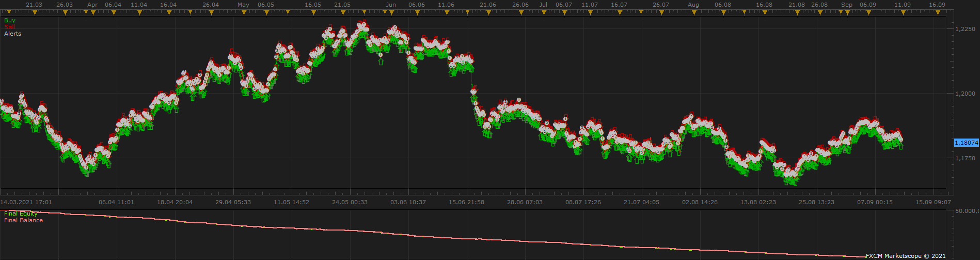Click the 03.06 10:37 time label

408,202
